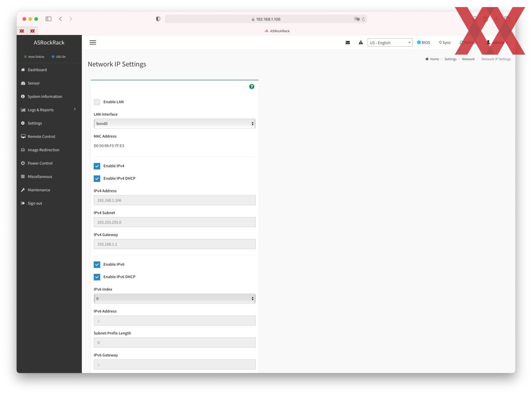Screen dimensions: 532x395
Task: Open Remote Control in the sidebar
Action: (41, 136)
